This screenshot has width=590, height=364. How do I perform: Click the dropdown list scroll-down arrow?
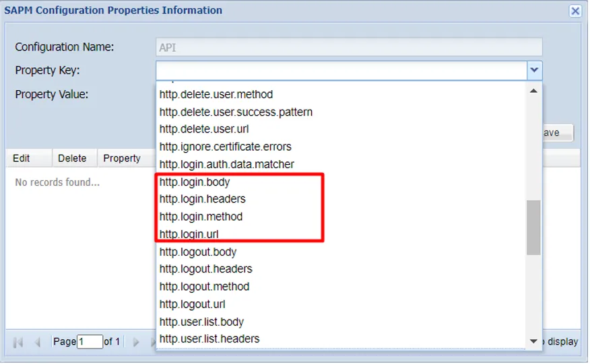(x=533, y=341)
